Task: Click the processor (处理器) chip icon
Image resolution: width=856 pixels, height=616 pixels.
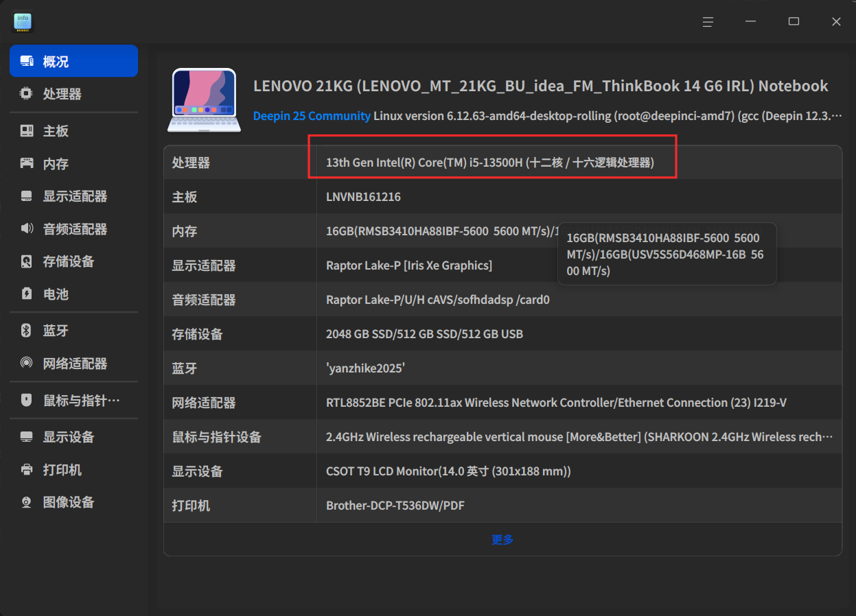Action: [27, 94]
